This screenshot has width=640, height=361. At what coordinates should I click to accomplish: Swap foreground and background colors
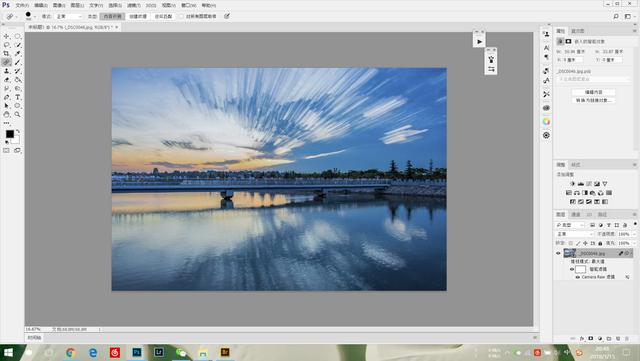pyautogui.click(x=18, y=131)
